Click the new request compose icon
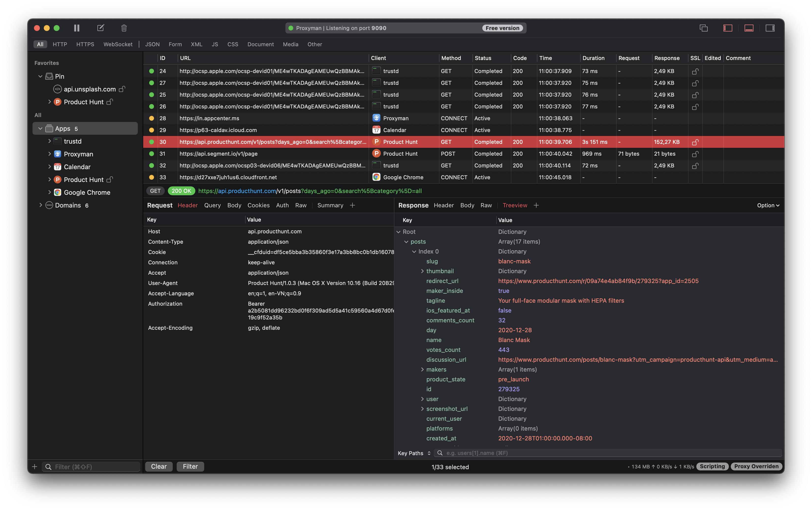 [x=100, y=28]
